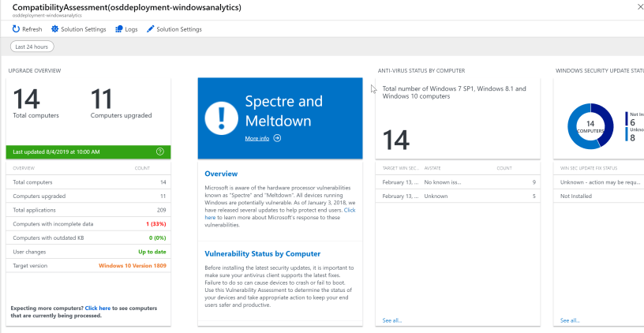Viewport: 644px width, 333px height.
Task: Click the Spectre and Meltdown exclamation icon
Action: (220, 118)
